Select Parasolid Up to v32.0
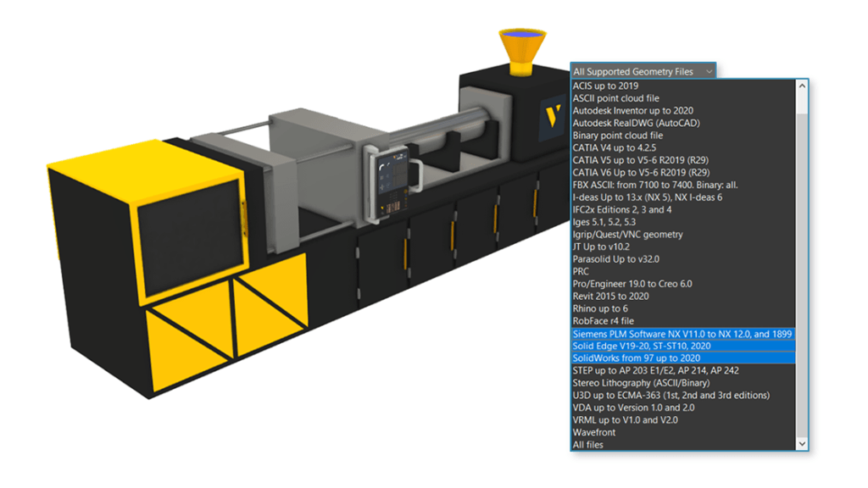 tap(684, 259)
